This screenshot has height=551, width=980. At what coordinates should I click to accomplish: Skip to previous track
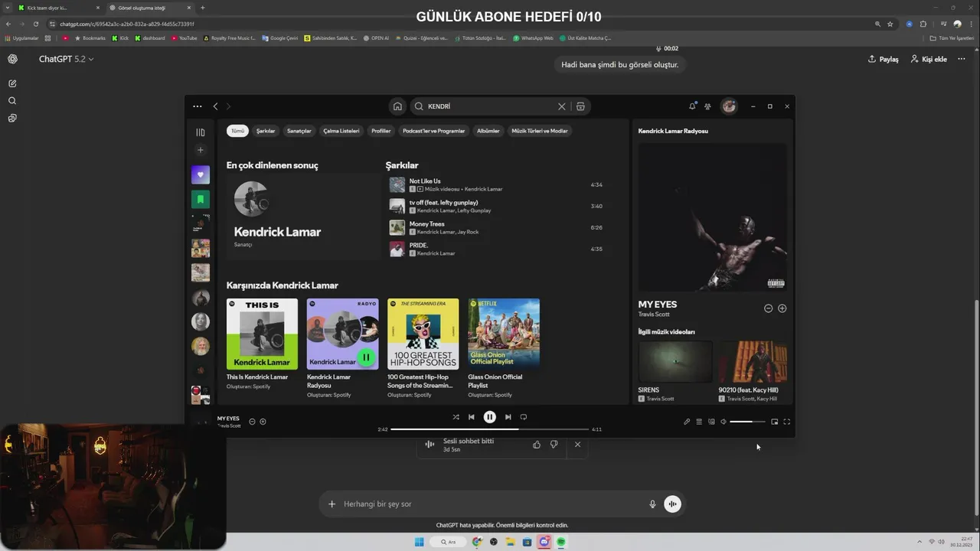pos(472,417)
